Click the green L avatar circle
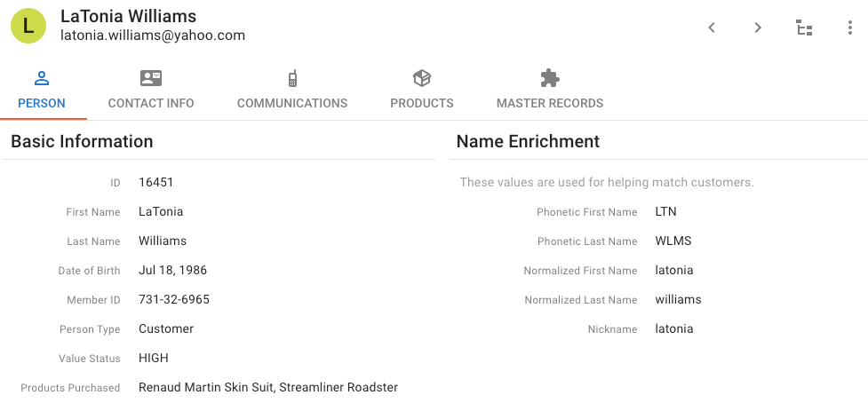868x403 pixels. (x=28, y=26)
